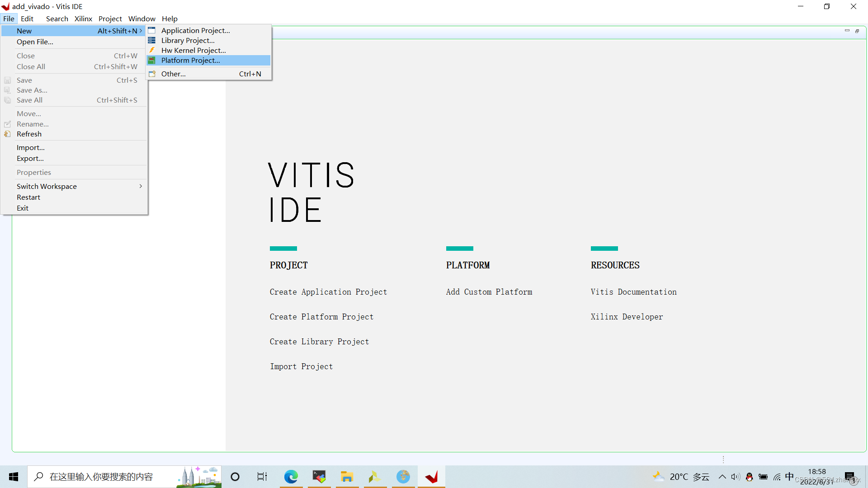Open Microsoft Edge from the taskbar
The width and height of the screenshot is (868, 488).
pos(291,477)
